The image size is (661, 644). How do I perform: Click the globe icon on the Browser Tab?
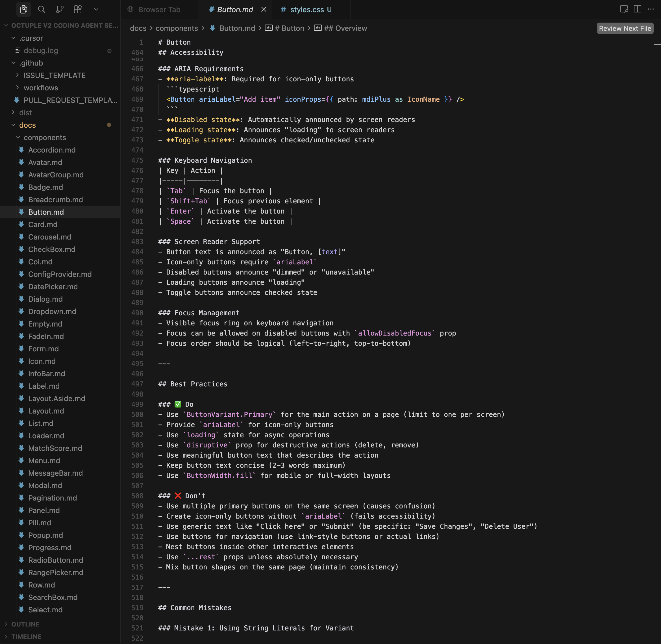pyautogui.click(x=131, y=10)
